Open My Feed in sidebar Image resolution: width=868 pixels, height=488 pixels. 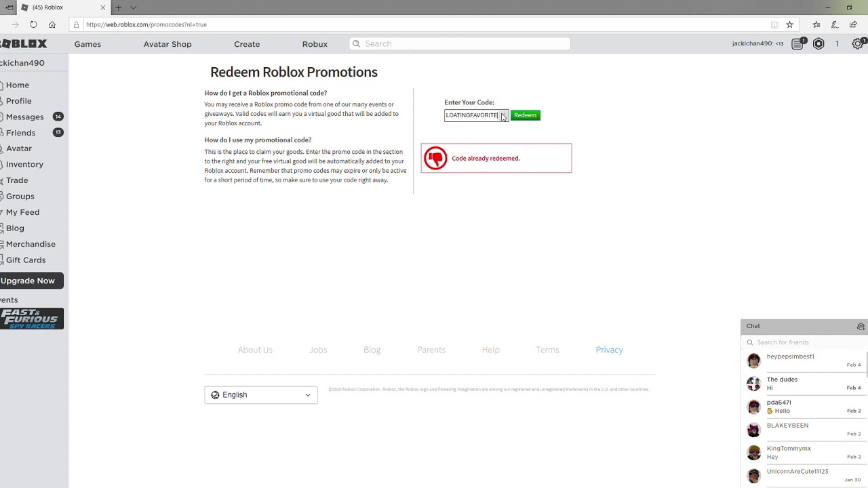[x=23, y=212]
